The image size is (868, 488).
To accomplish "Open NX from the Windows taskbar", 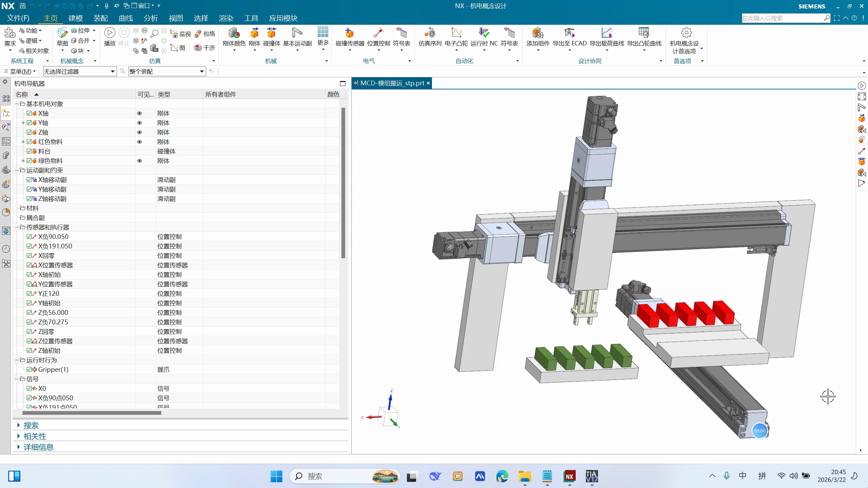I will coord(570,476).
